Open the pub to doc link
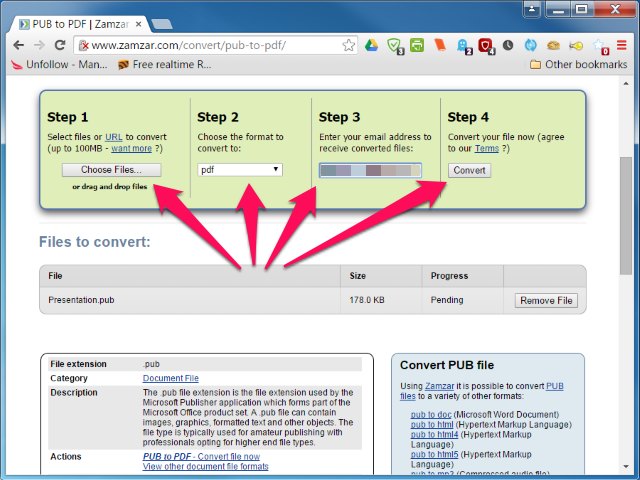The image size is (640, 480). pos(431,415)
